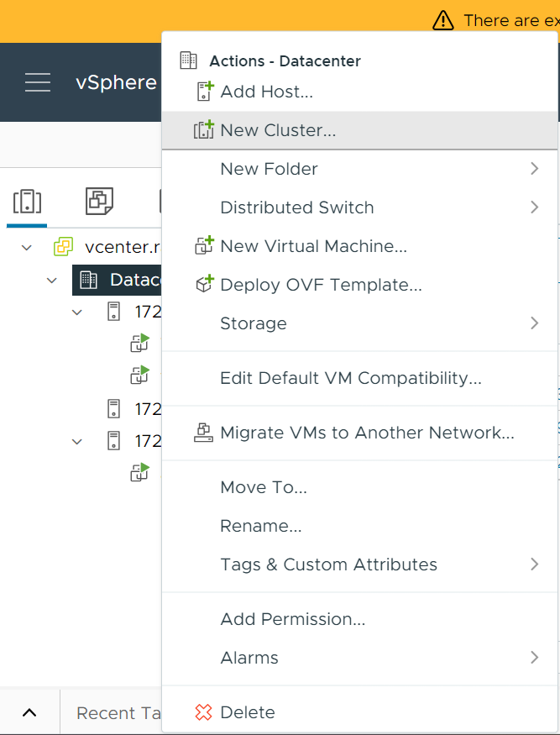Select the second running VM icon

[x=139, y=375]
